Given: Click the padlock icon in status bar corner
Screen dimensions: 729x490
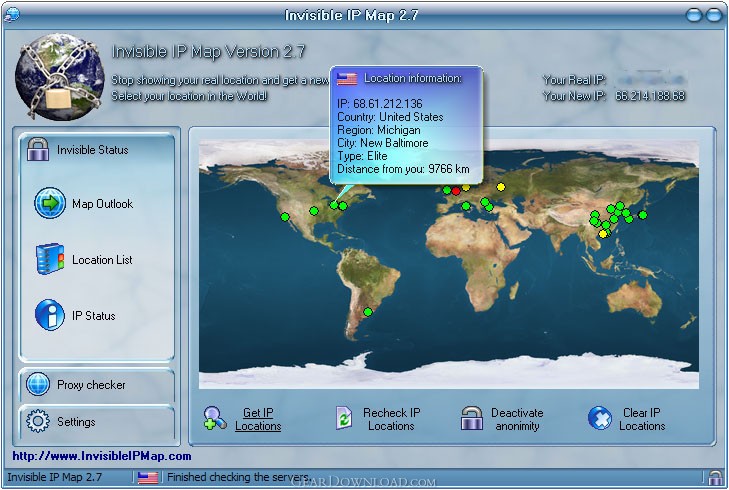Looking at the screenshot, I should tap(715, 477).
